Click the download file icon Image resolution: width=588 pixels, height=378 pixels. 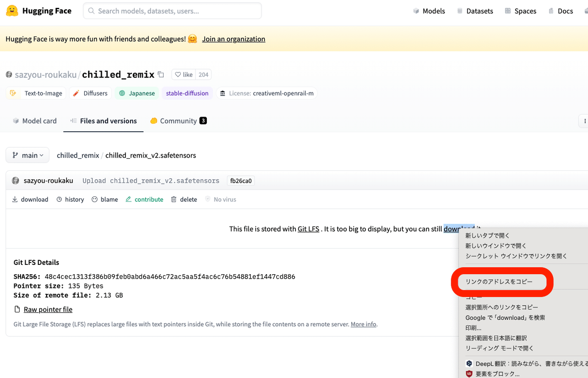pos(15,199)
